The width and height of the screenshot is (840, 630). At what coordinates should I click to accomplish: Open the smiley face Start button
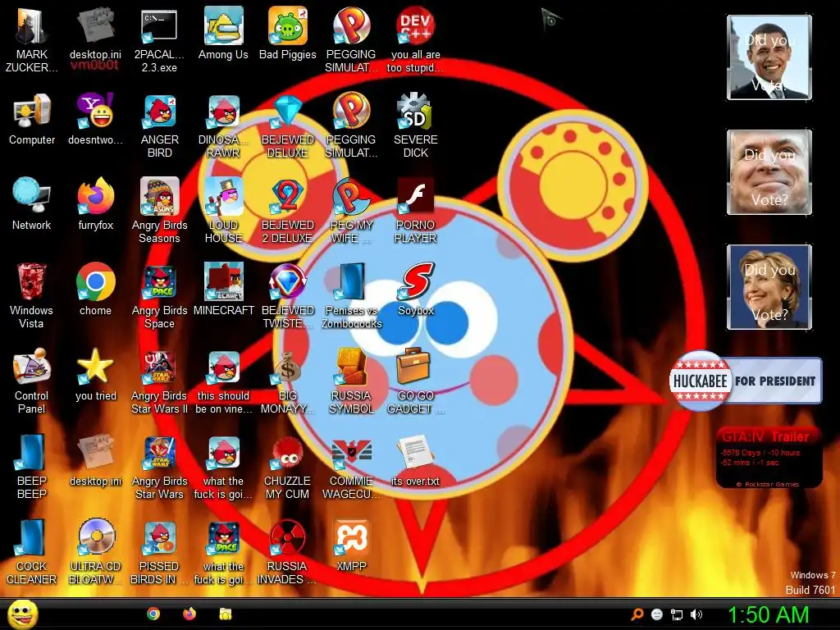pos(22,614)
